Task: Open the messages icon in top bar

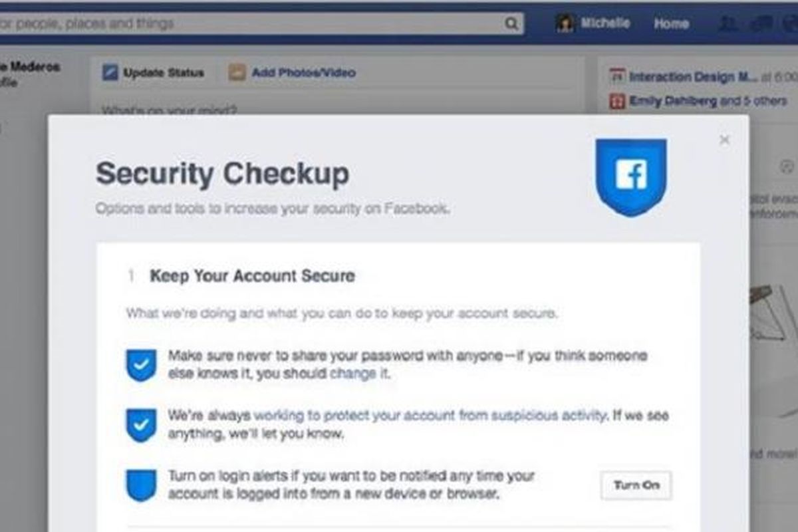Action: coord(757,24)
